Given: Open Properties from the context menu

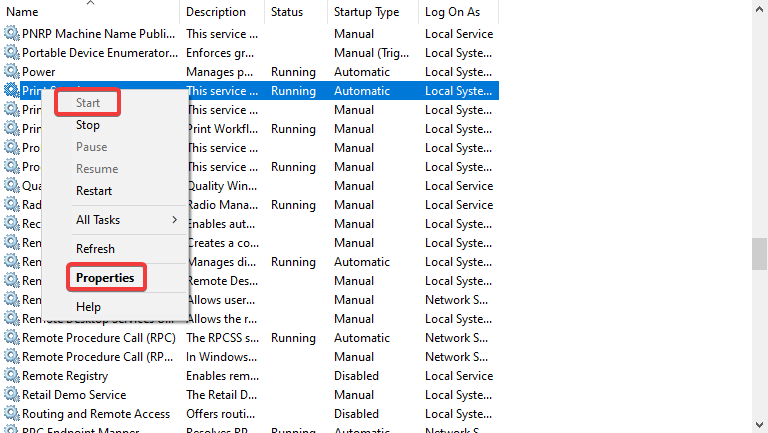Looking at the screenshot, I should pyautogui.click(x=105, y=278).
